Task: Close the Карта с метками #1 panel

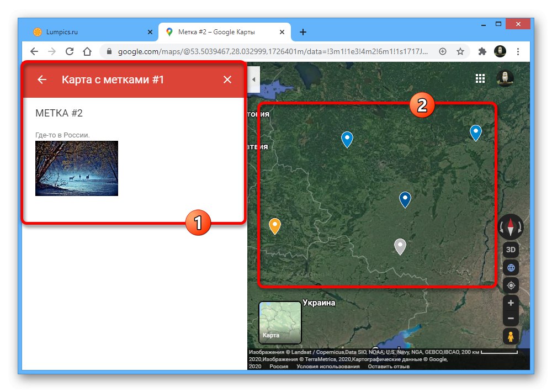Action: tap(227, 80)
